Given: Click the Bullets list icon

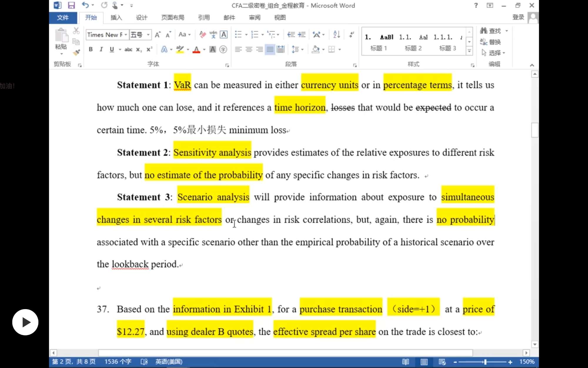Looking at the screenshot, I should pos(238,34).
